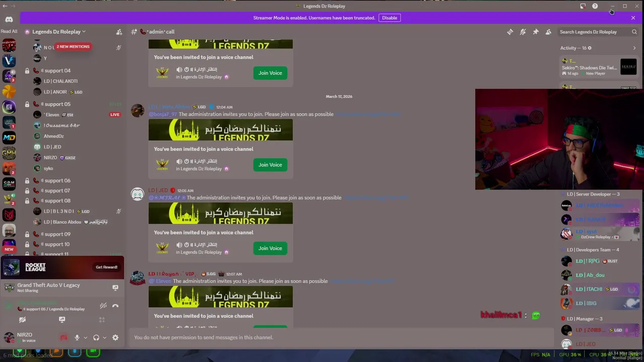Screen dimensions: 644x362
Task: Open Sekiro Shadows Die Twice activity card
Action: 599,67
